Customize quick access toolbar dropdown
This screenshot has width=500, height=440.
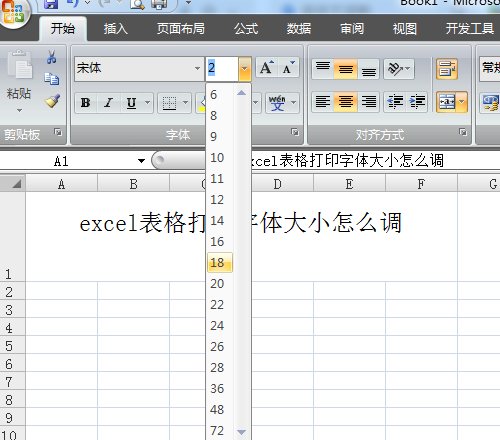(x=189, y=3)
